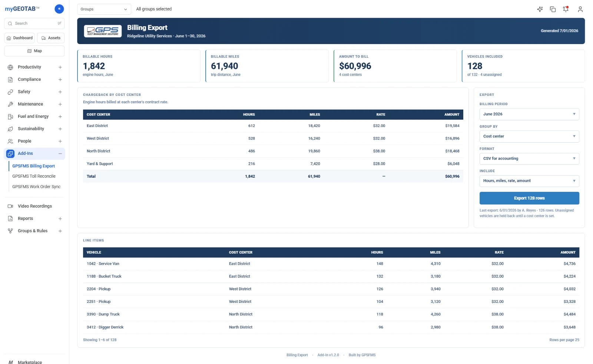Open the user profile icon
This screenshot has width=593, height=364.
(x=580, y=9)
